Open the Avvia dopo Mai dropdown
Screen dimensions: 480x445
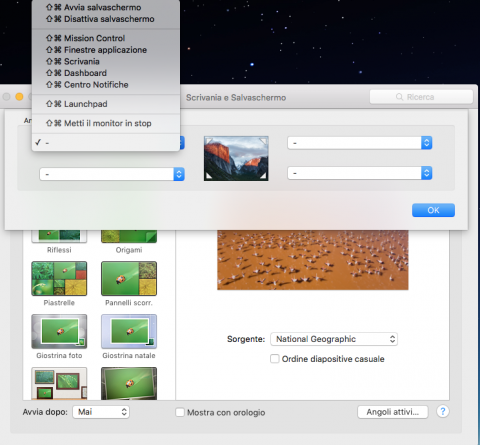tap(101, 412)
